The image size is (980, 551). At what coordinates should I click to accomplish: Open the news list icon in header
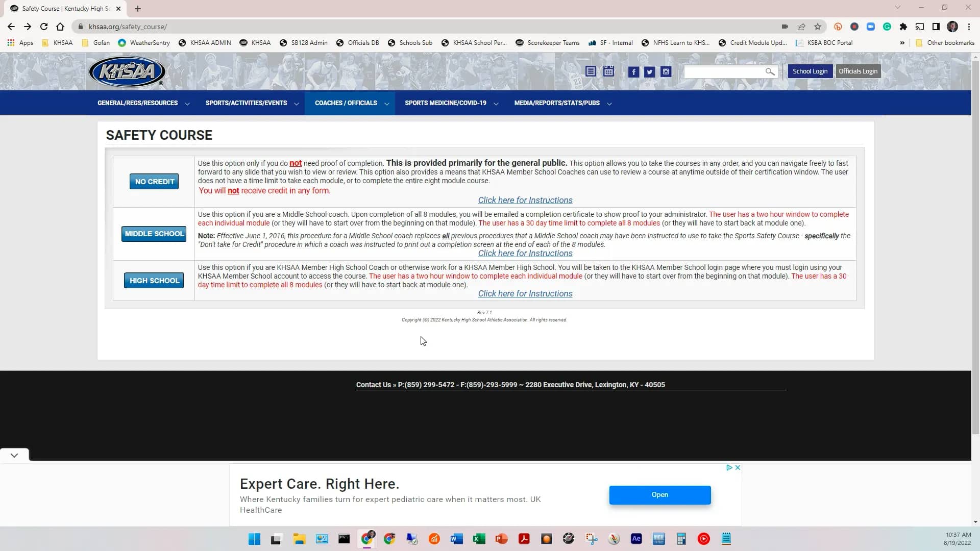click(x=591, y=71)
